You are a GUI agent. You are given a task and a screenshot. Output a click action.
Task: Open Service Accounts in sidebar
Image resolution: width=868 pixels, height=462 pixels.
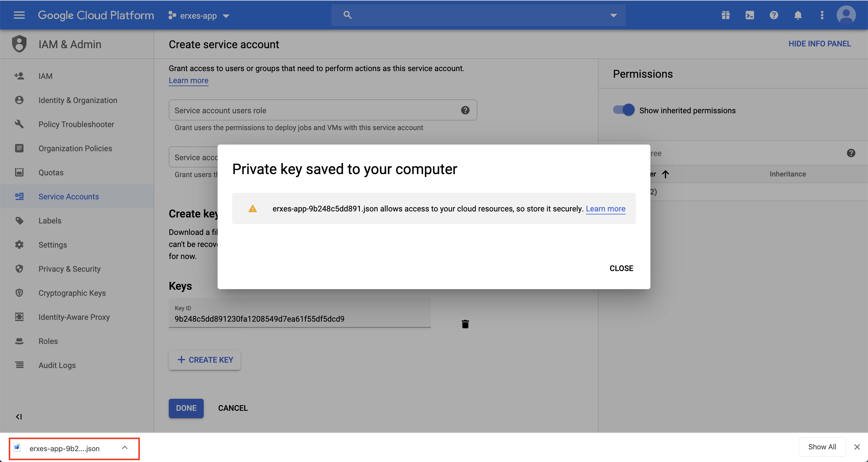pos(68,196)
